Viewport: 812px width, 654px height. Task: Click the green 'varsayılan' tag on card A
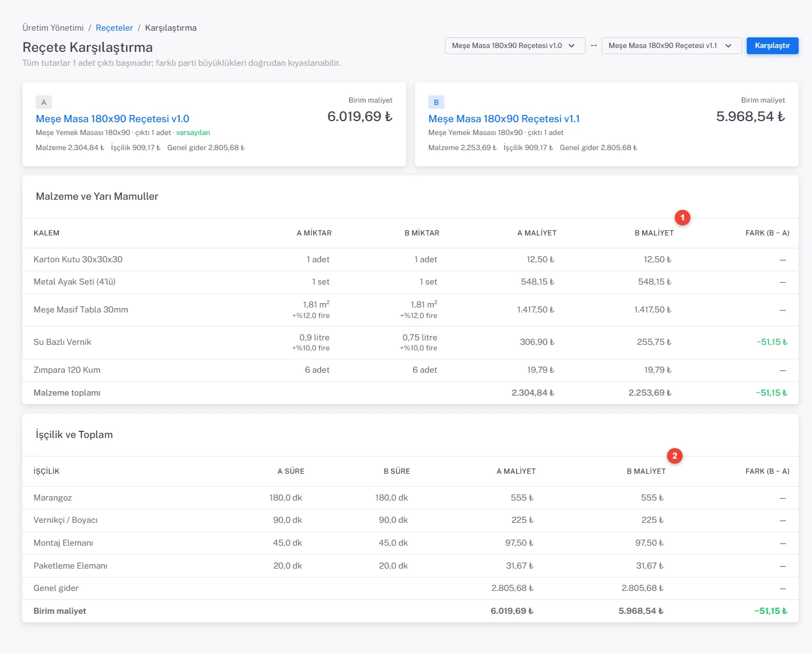[x=193, y=133]
